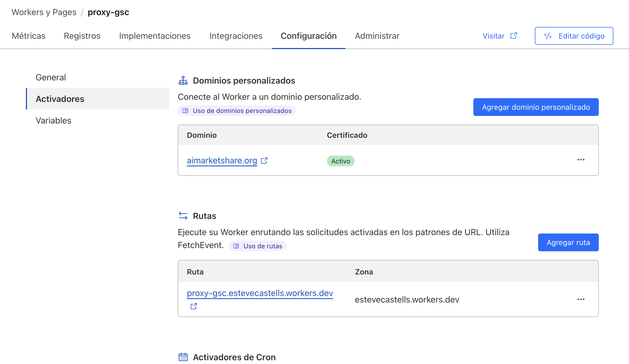Screen dimensions: 629x364
Task: Open the Implementaciones tab
Action: [155, 36]
